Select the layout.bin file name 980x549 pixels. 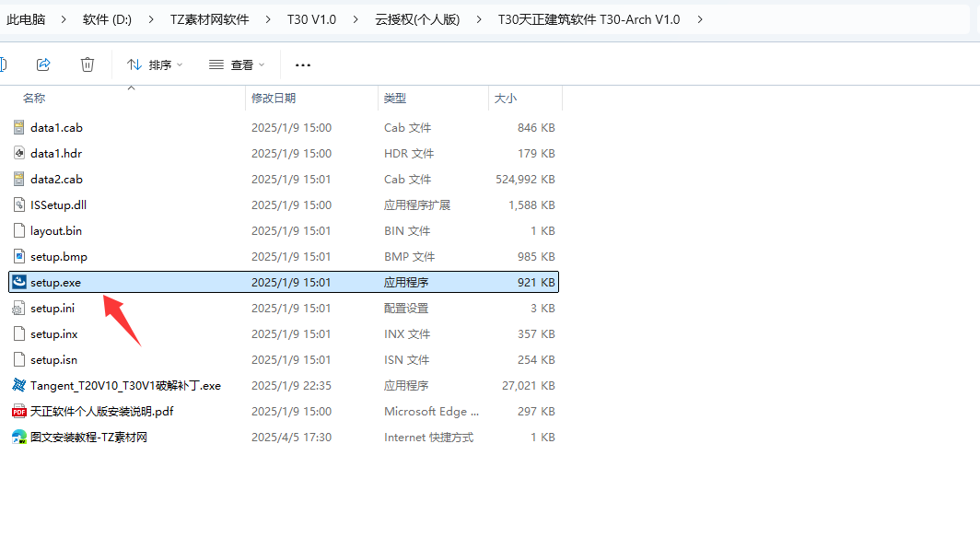pos(56,230)
